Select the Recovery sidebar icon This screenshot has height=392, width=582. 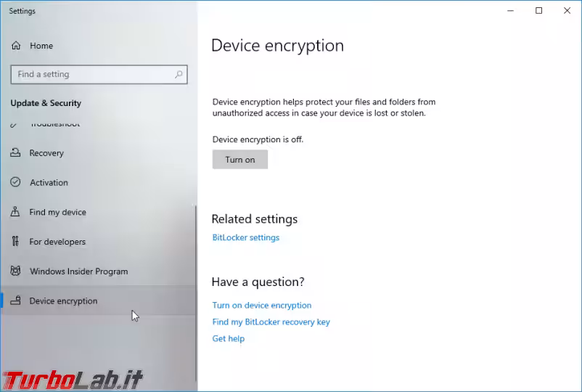(x=15, y=152)
